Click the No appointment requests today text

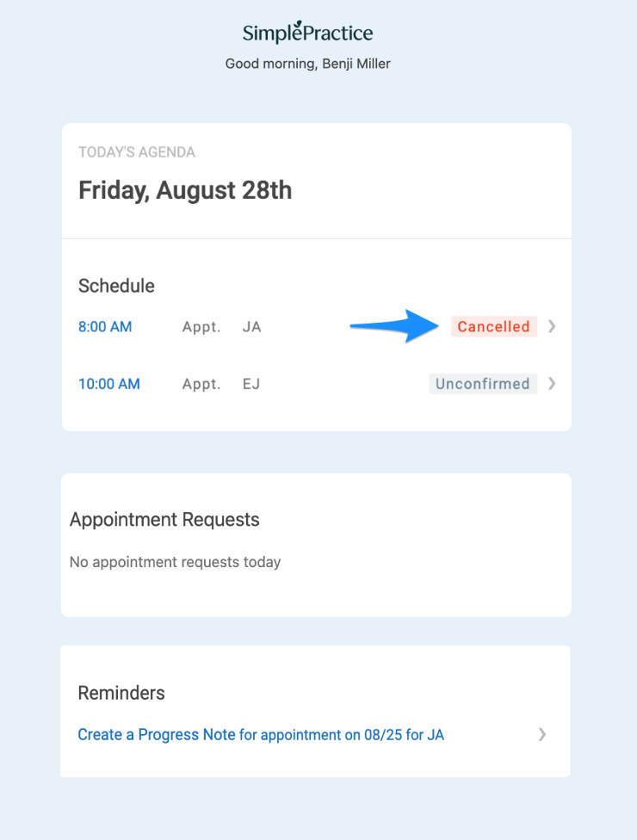(176, 562)
